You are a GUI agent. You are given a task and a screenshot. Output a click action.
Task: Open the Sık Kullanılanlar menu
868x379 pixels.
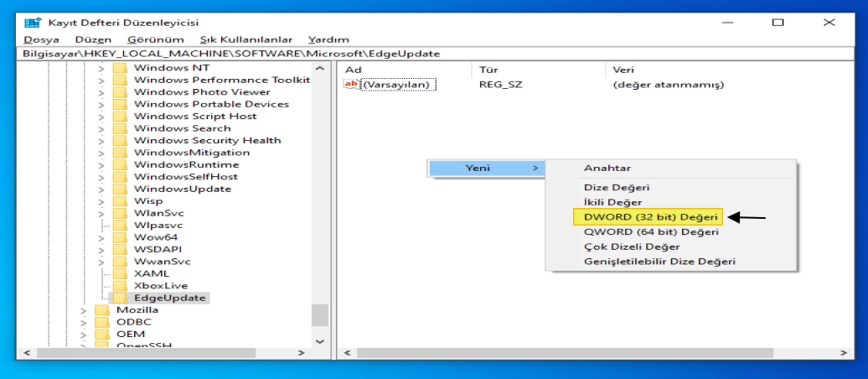(246, 40)
